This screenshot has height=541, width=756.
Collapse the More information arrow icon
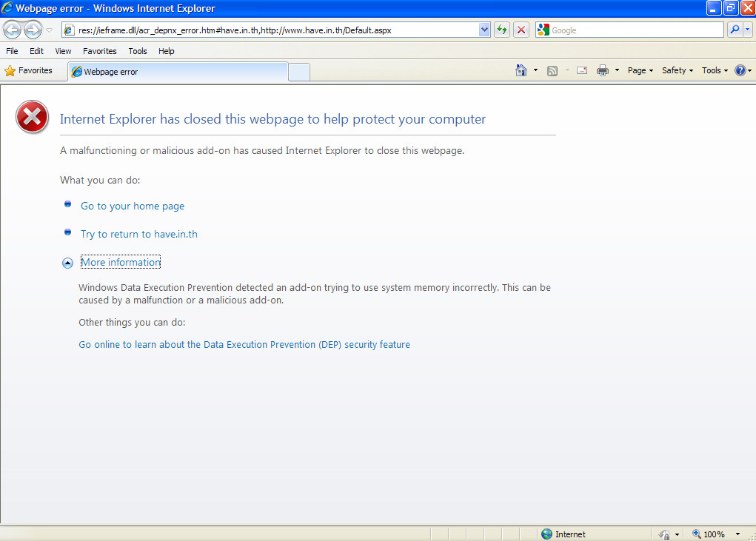67,263
